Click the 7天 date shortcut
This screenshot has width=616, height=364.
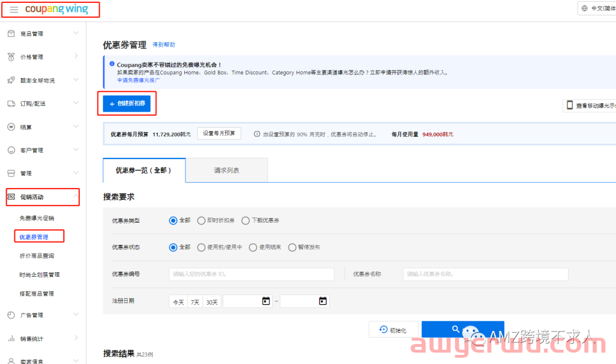pyautogui.click(x=195, y=302)
